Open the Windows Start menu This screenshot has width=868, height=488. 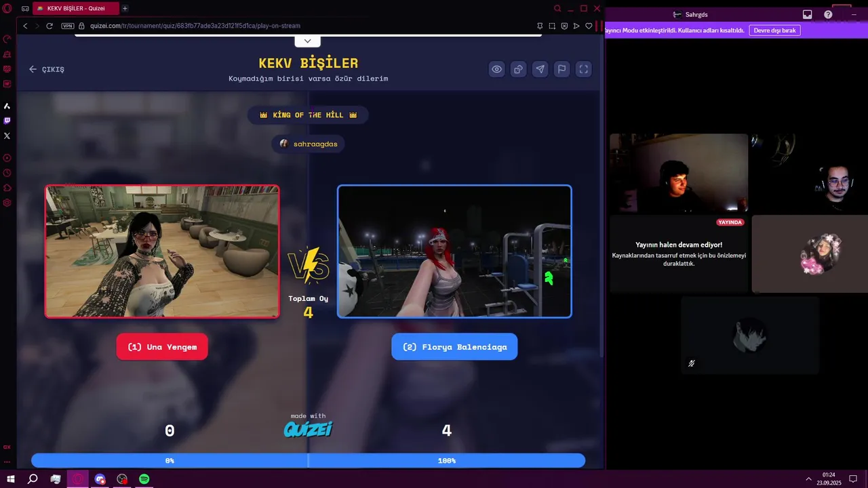pyautogui.click(x=11, y=479)
